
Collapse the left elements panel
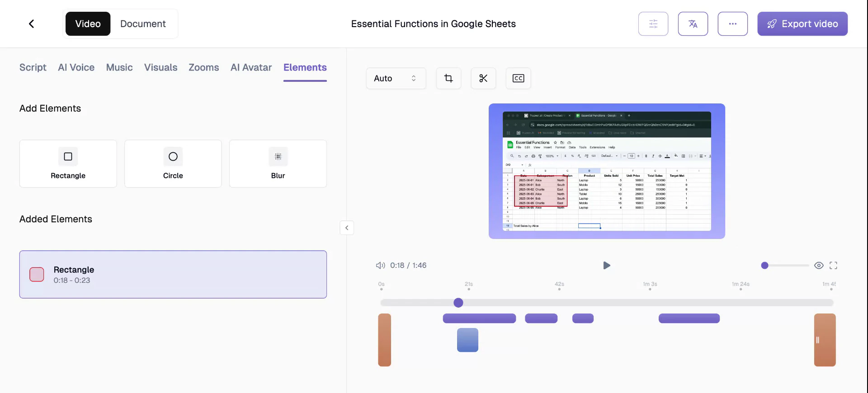point(346,228)
